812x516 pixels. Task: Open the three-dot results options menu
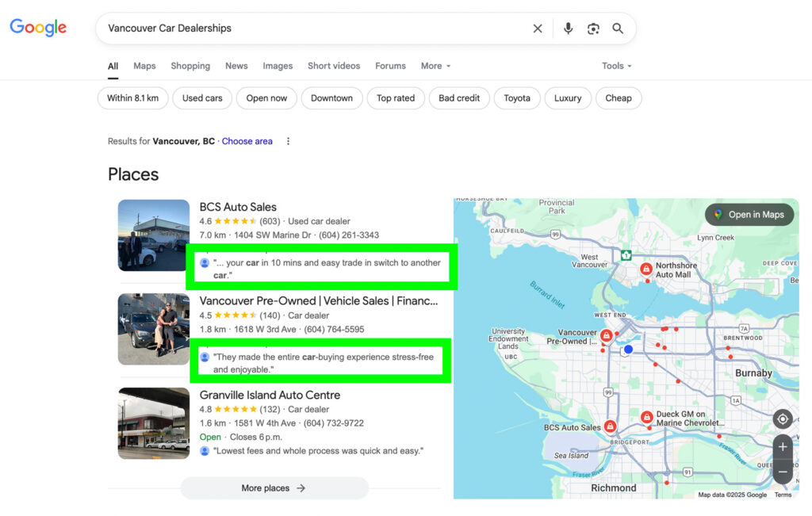coord(289,141)
